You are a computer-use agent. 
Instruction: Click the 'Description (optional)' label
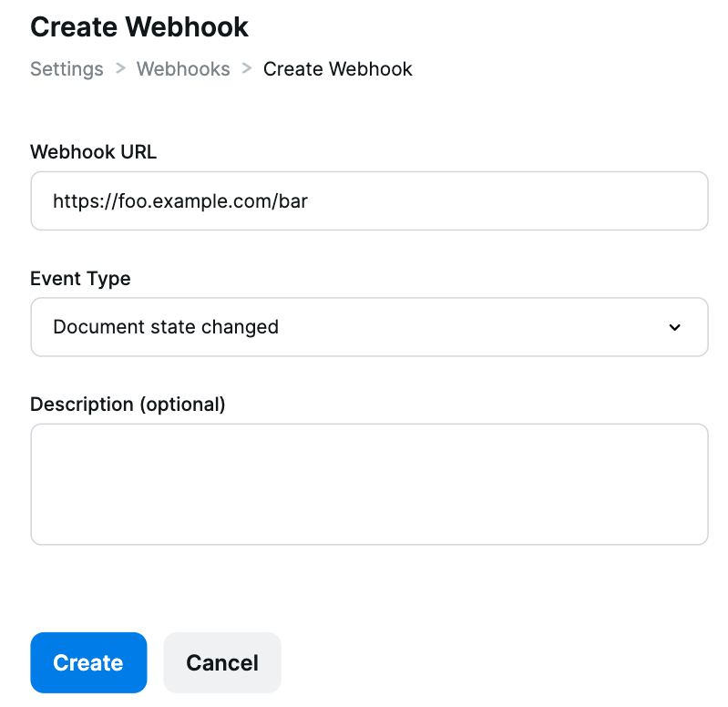pos(128,405)
